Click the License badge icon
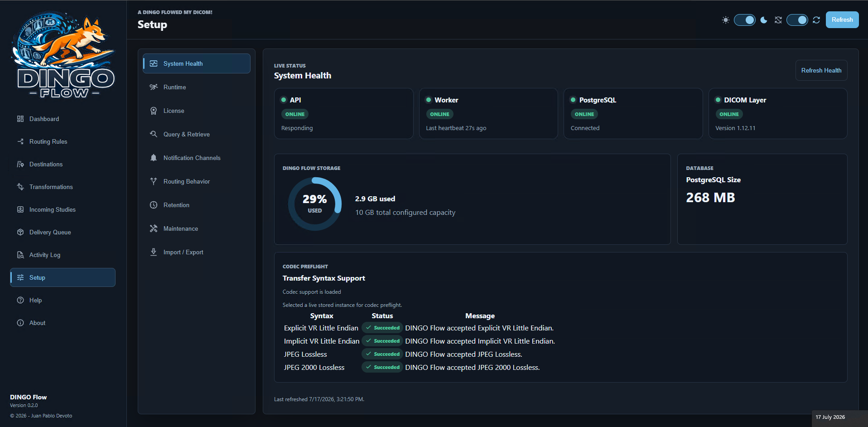The width and height of the screenshot is (868, 427). (x=154, y=111)
